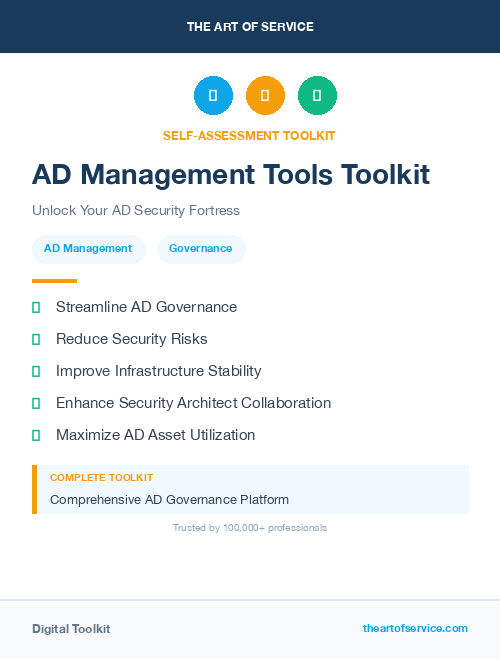
Task: Click THE ART OF SERVICE header
Action: pyautogui.click(x=250, y=27)
